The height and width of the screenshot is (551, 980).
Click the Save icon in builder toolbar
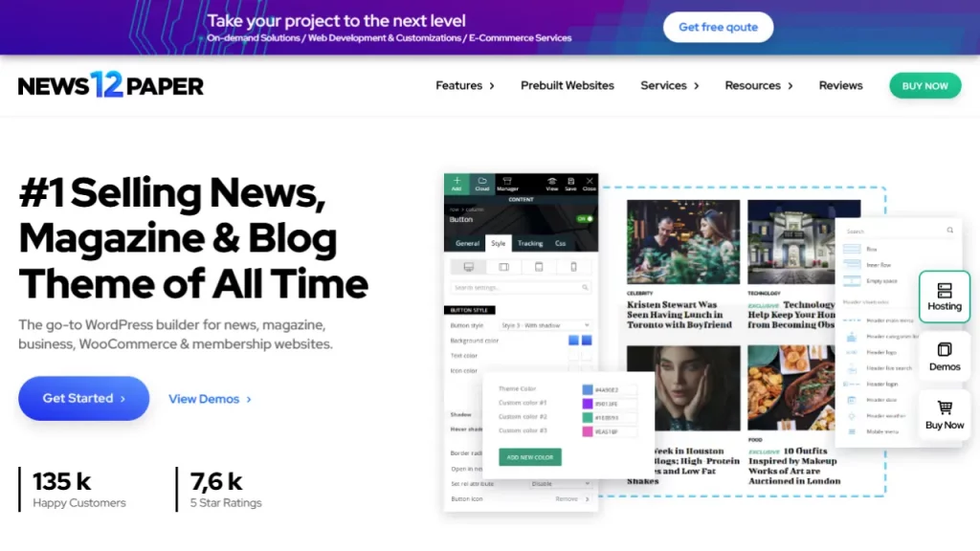click(x=570, y=183)
